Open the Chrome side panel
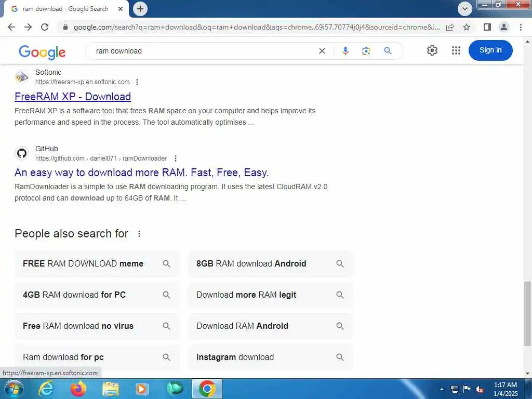This screenshot has width=532, height=399. (x=487, y=27)
